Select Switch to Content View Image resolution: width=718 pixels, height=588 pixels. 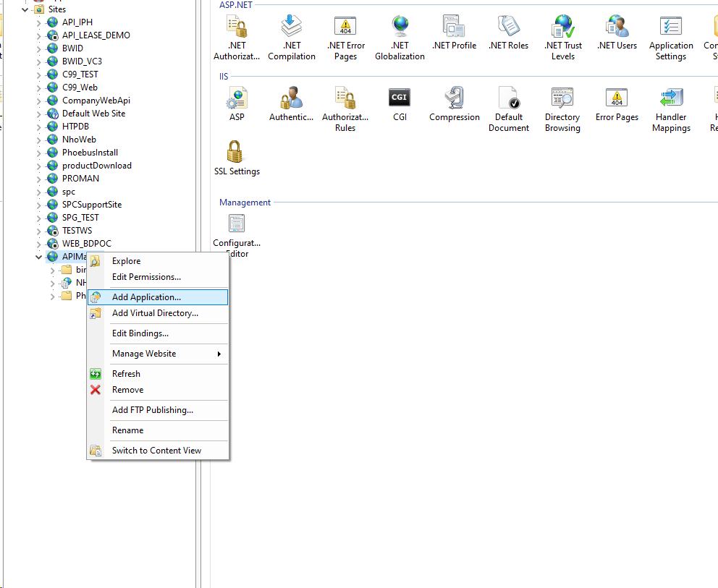point(158,451)
